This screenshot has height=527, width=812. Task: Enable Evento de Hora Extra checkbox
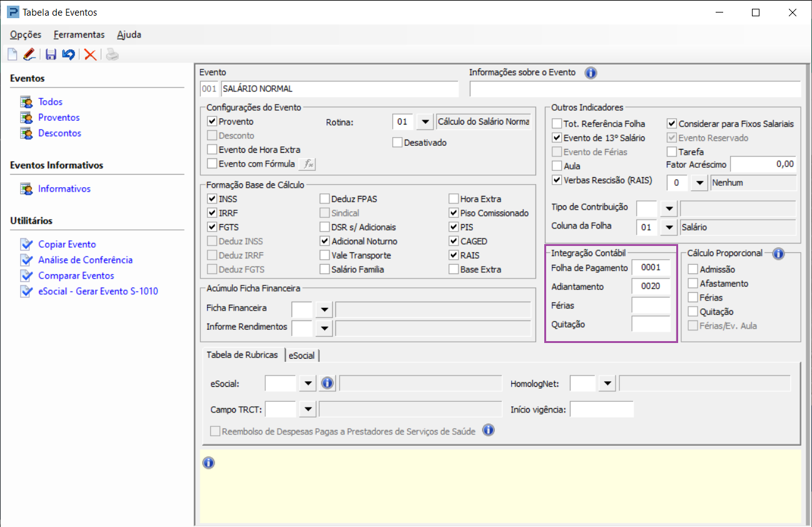point(212,150)
